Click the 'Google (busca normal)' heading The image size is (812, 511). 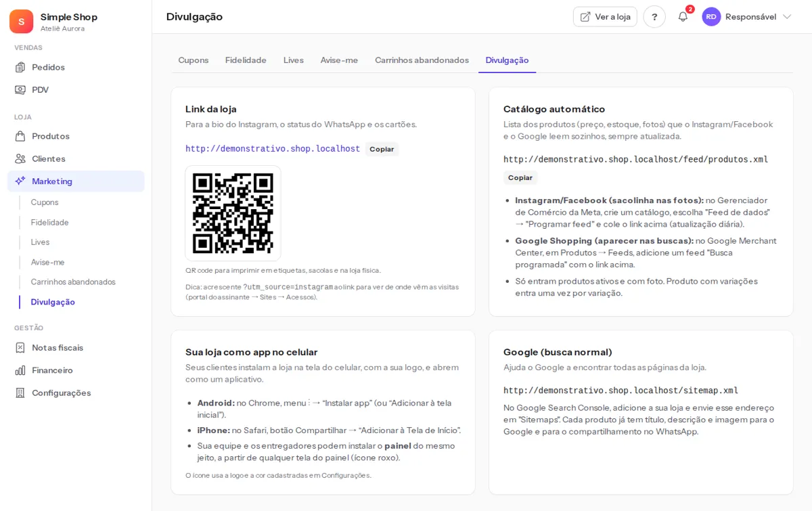click(558, 352)
